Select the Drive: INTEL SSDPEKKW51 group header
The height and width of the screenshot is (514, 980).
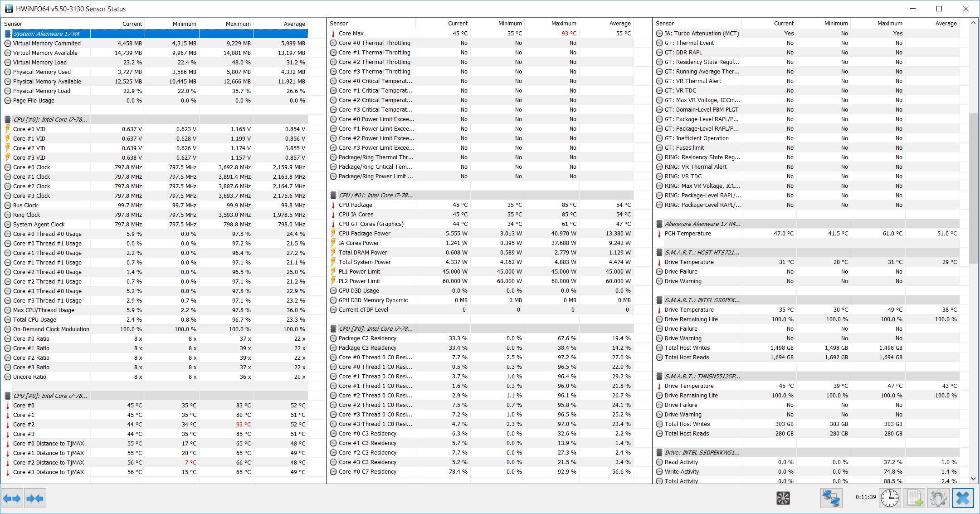point(808,452)
